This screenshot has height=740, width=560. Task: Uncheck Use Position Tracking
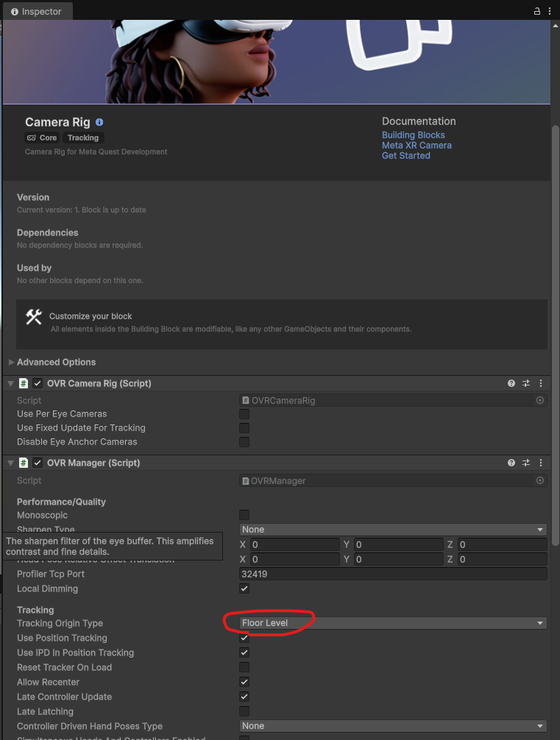244,638
